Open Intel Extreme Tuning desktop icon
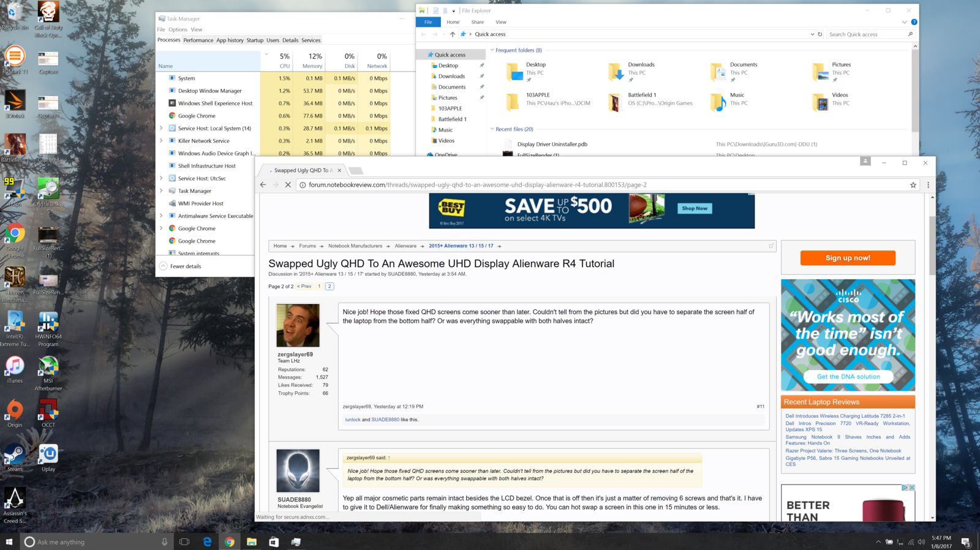This screenshot has height=550, width=980. pyautogui.click(x=15, y=328)
